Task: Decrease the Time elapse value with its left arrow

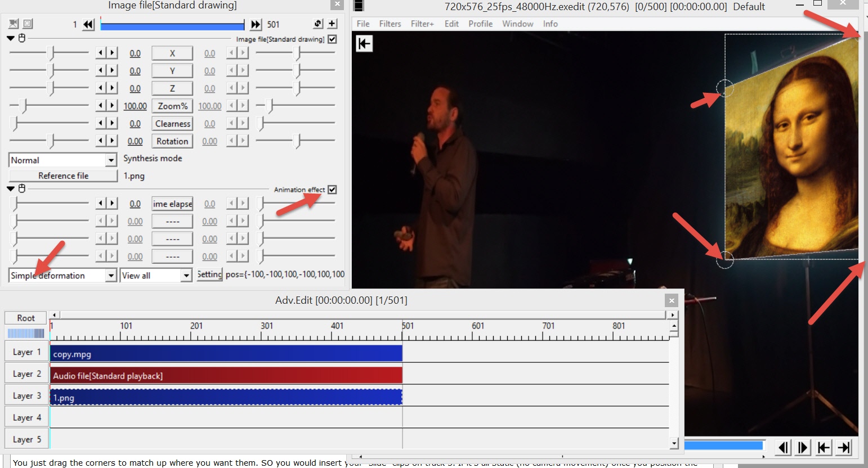Action: (x=101, y=203)
